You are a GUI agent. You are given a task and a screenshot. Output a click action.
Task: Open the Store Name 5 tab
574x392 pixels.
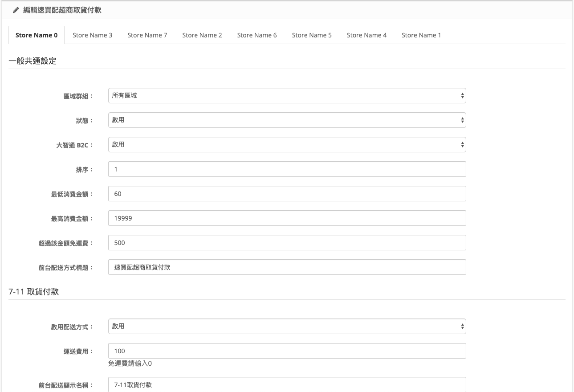tap(312, 35)
